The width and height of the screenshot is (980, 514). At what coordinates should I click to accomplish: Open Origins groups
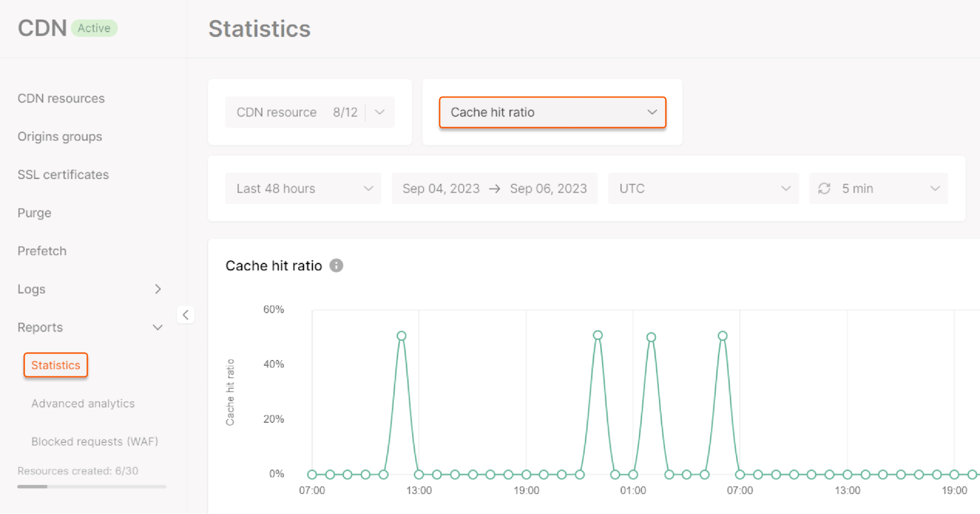coord(60,136)
